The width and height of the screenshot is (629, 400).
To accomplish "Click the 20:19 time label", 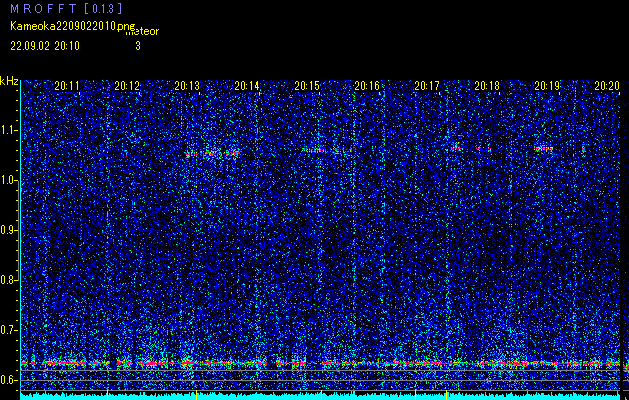I will (547, 86).
